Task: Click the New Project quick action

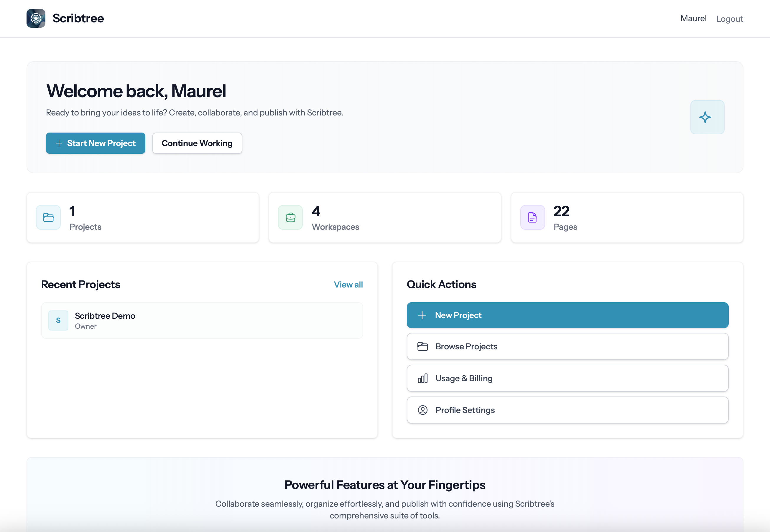Action: (567, 315)
